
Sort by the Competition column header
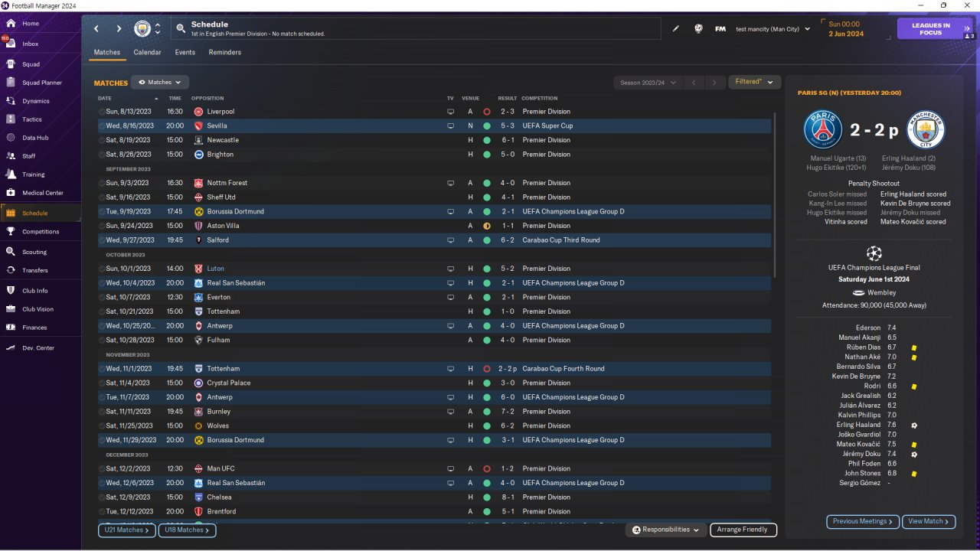pos(540,98)
